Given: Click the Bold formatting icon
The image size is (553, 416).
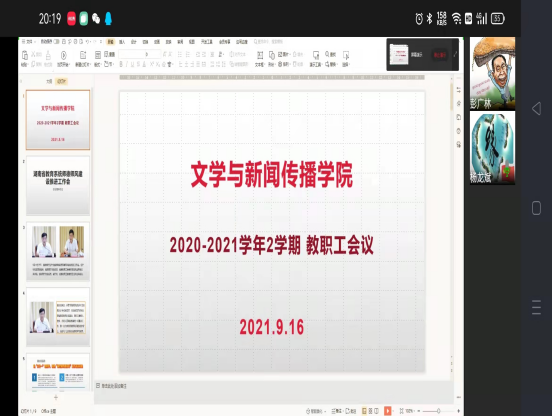Looking at the screenshot, I should 121,64.
